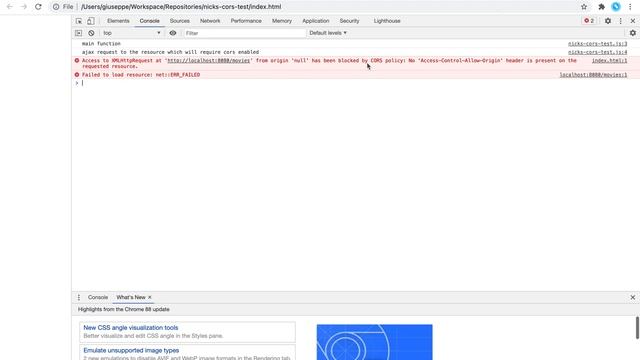640x360 pixels.
Task: Close the bottom drawer panel
Action: 633,298
